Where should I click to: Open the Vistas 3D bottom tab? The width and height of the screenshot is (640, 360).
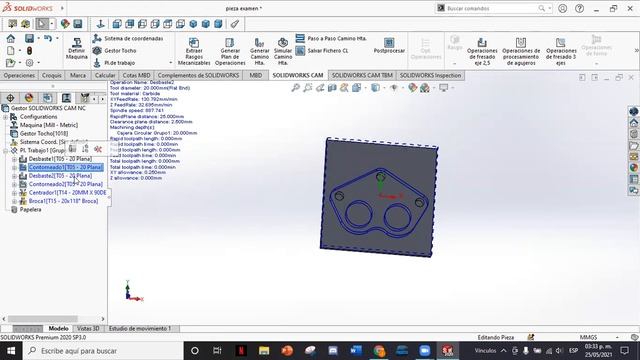point(88,329)
